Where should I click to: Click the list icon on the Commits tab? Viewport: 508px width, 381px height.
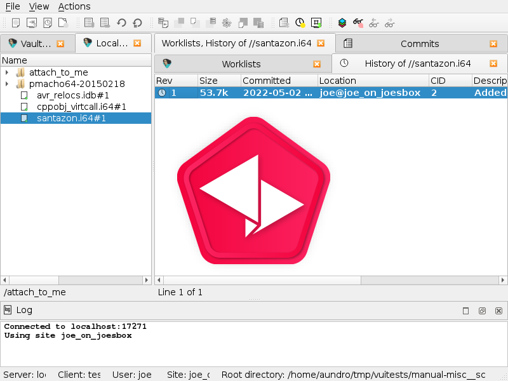[x=348, y=43]
